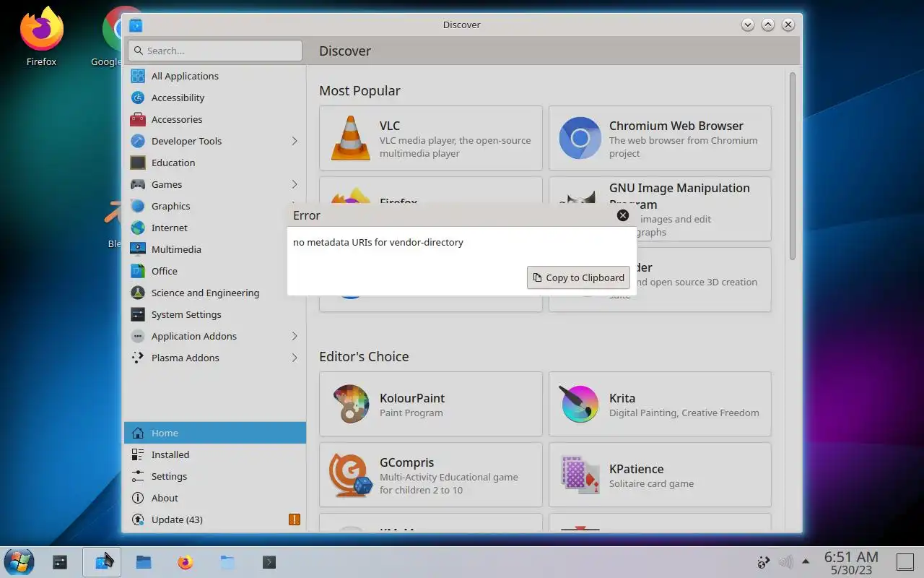Go to the Home page

[215, 433]
